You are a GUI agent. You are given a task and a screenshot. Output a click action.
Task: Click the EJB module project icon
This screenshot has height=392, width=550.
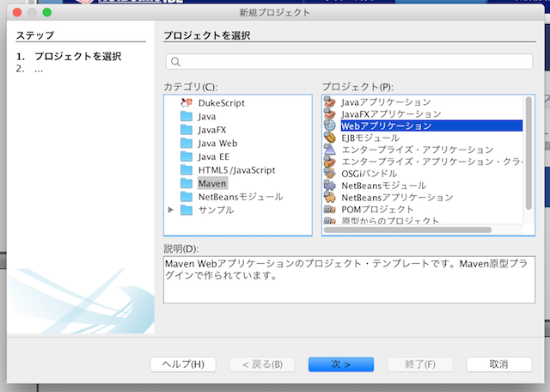pyautogui.click(x=330, y=138)
